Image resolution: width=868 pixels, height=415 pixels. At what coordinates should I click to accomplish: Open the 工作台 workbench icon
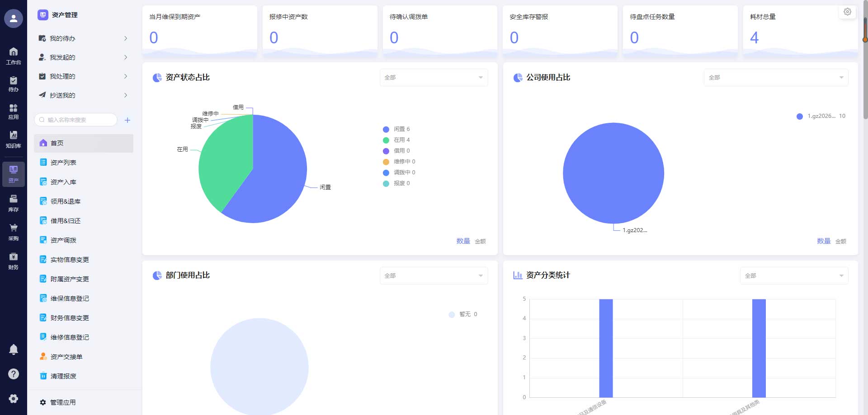14,56
